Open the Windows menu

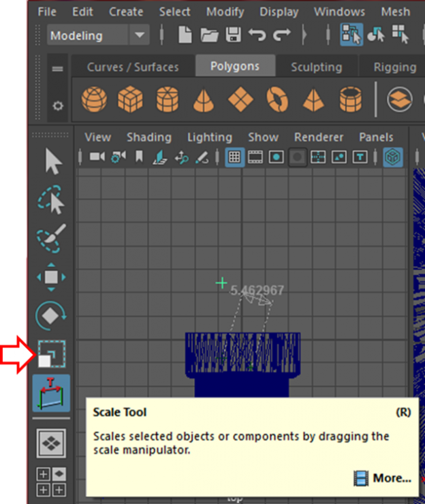point(339,12)
